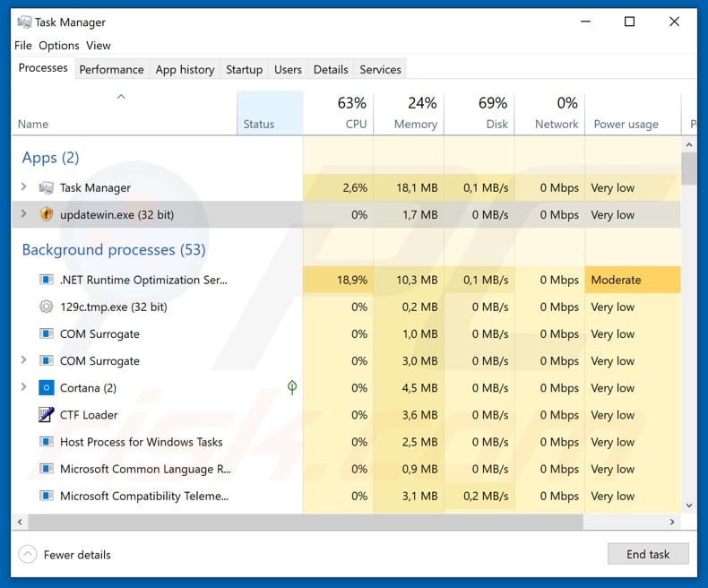Click the End task button
The image size is (708, 588).
click(648, 554)
